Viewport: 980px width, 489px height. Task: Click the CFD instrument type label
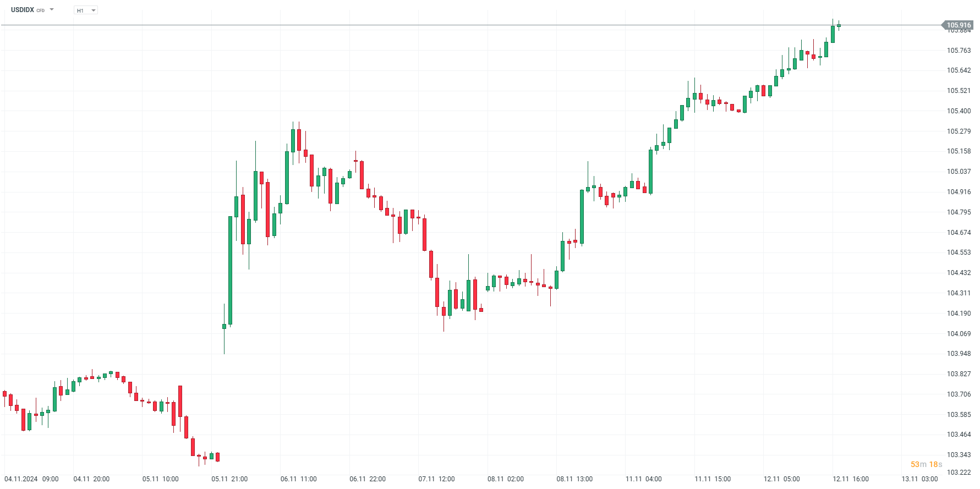point(41,10)
